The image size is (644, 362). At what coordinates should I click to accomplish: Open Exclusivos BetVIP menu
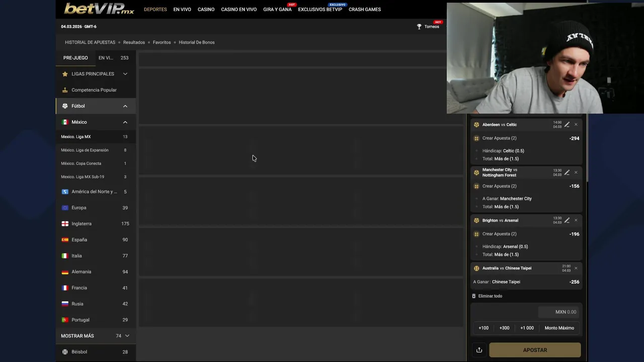[320, 10]
